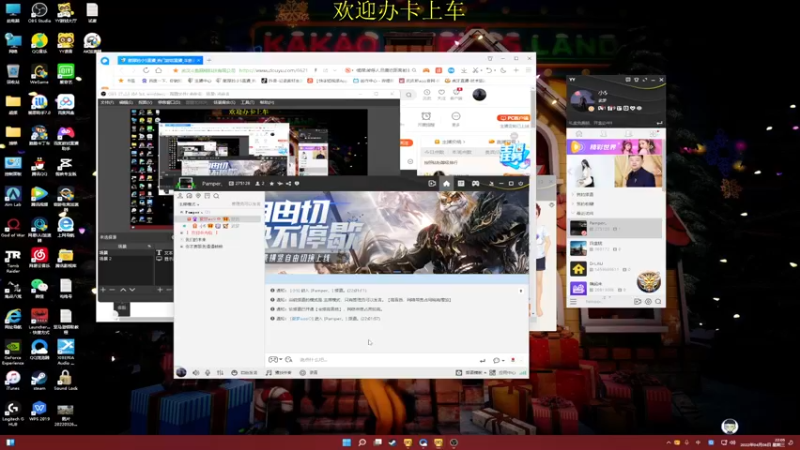Open Steam desktop shortcut

[x=39, y=381]
